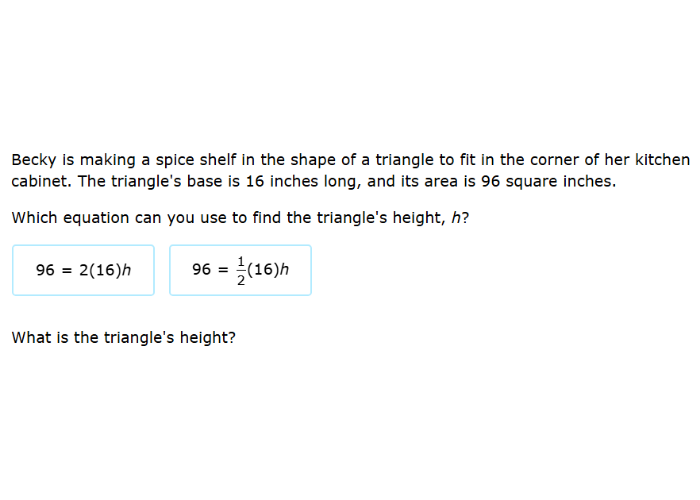This screenshot has height=500, width=700.
Task: Click the "What is the triangle's height?" prompt
Action: [x=123, y=338]
